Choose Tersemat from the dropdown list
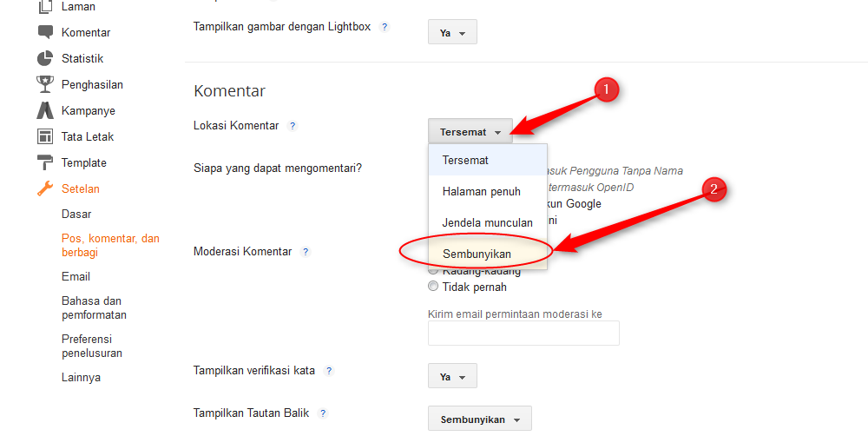This screenshot has width=868, height=436. [488, 160]
